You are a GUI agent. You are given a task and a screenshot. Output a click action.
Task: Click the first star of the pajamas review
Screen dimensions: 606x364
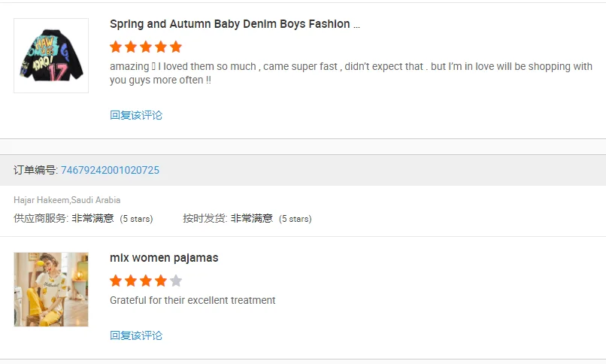[116, 281]
